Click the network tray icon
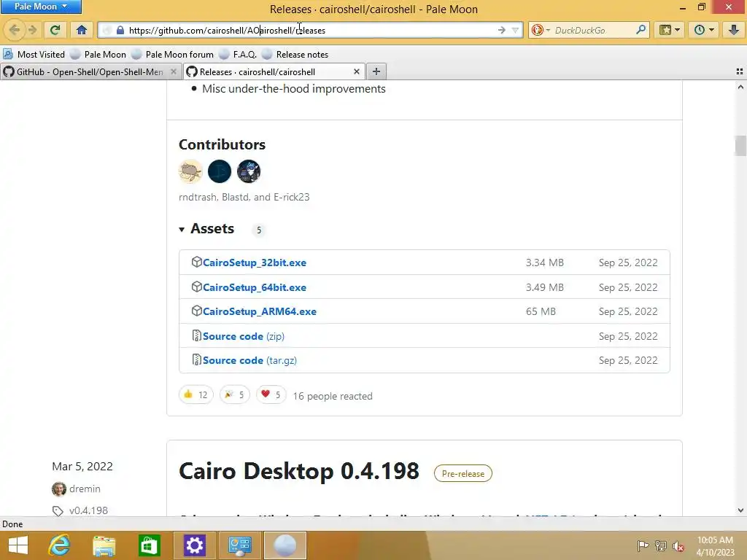747x560 pixels. 661,545
